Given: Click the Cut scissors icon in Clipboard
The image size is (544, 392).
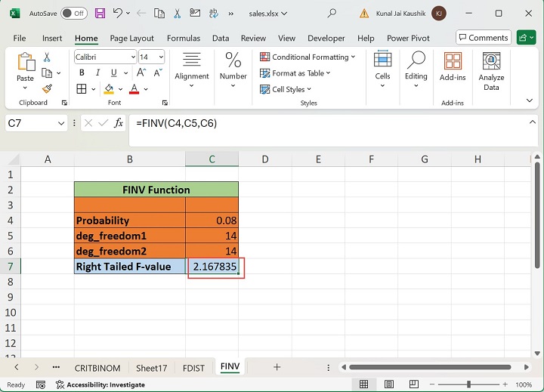Looking at the screenshot, I should point(47,57).
